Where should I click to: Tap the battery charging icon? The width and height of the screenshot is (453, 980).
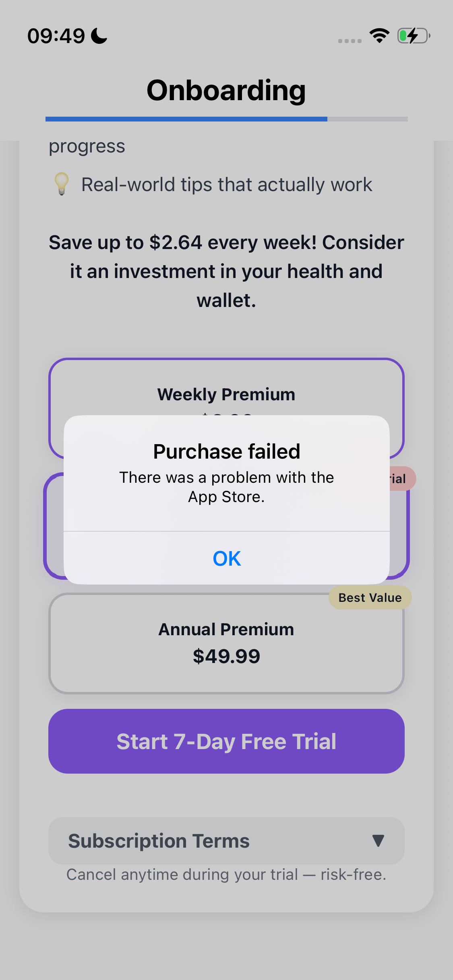point(414,36)
